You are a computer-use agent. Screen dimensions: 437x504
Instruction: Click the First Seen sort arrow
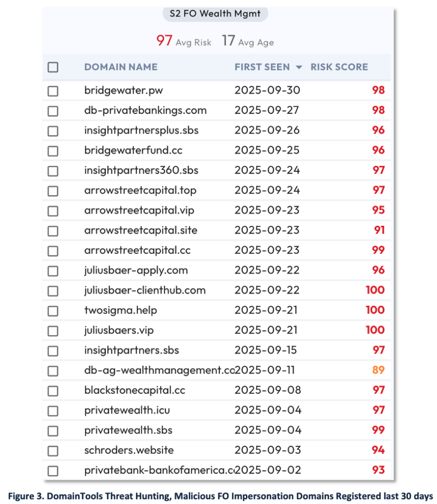(x=298, y=67)
